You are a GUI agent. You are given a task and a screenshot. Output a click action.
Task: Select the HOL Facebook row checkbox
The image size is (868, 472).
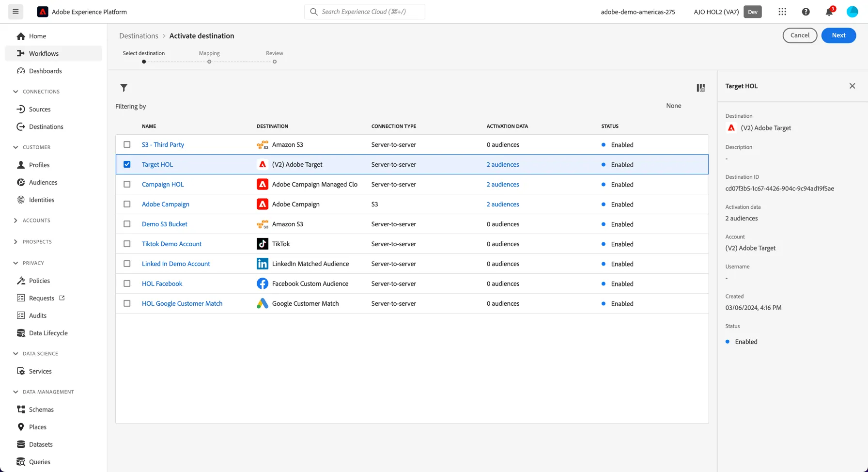pyautogui.click(x=127, y=283)
